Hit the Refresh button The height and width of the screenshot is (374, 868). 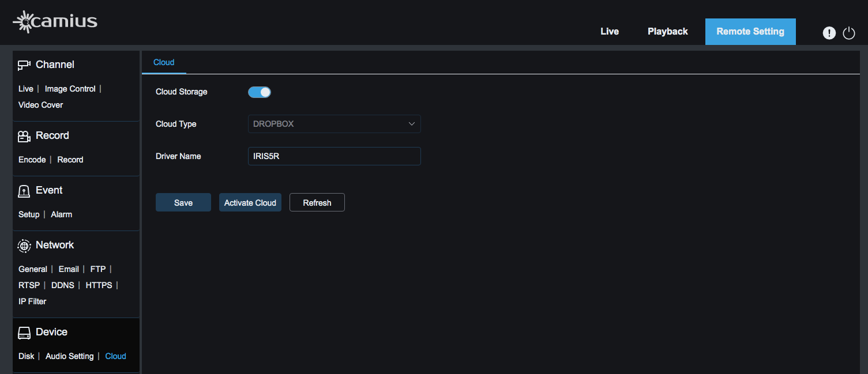click(x=317, y=203)
